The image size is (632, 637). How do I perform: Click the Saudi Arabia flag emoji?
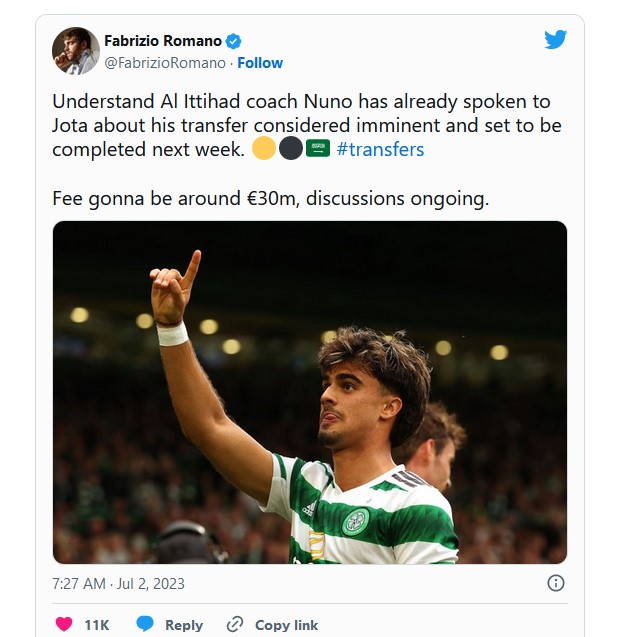click(x=318, y=148)
